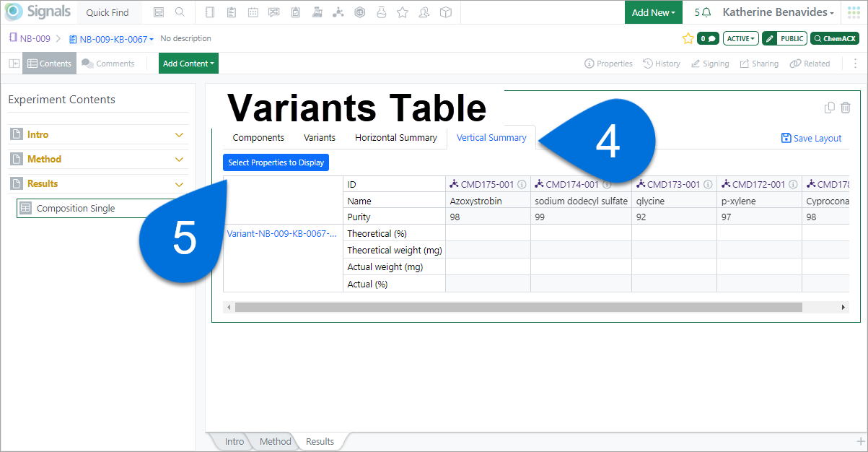Click the star favorites icon in top bar
Image resolution: width=868 pixels, height=452 pixels.
coord(403,12)
